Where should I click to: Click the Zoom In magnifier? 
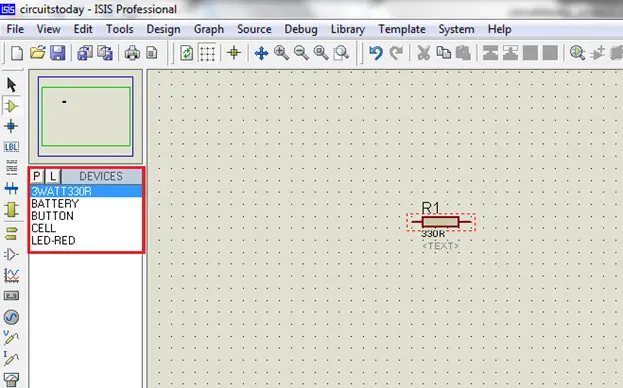pos(281,52)
